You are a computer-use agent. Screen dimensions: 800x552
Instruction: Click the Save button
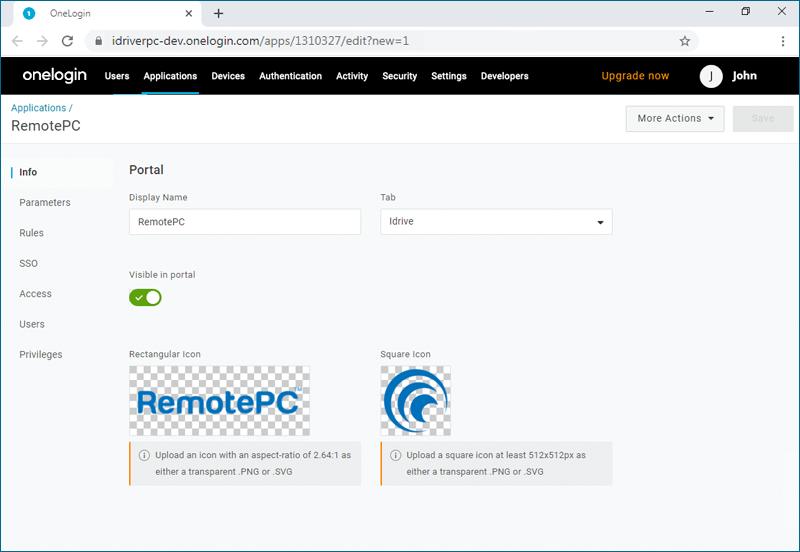tap(762, 118)
